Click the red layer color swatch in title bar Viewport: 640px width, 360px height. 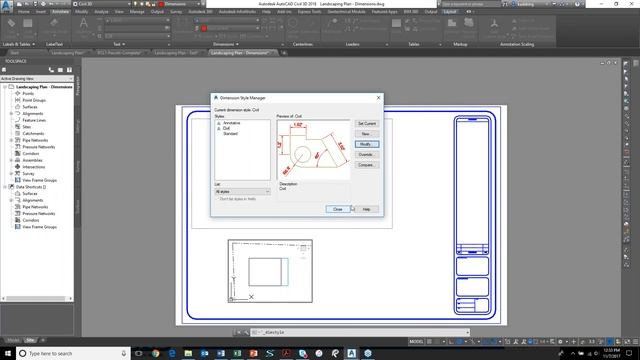(x=161, y=4)
